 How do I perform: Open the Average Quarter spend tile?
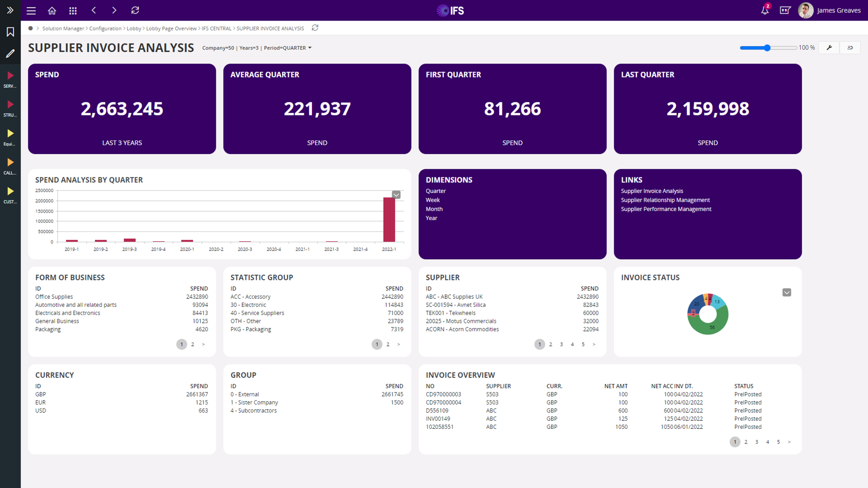317,109
